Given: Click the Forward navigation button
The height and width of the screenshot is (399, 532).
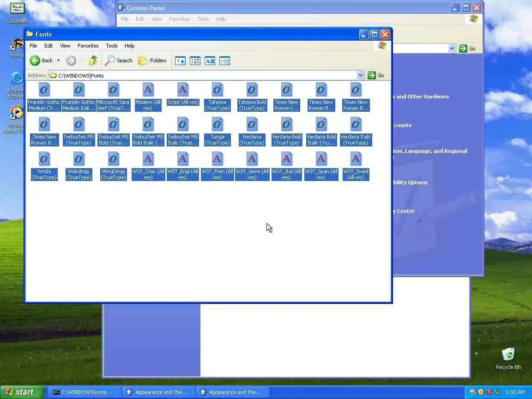Looking at the screenshot, I should pos(71,61).
